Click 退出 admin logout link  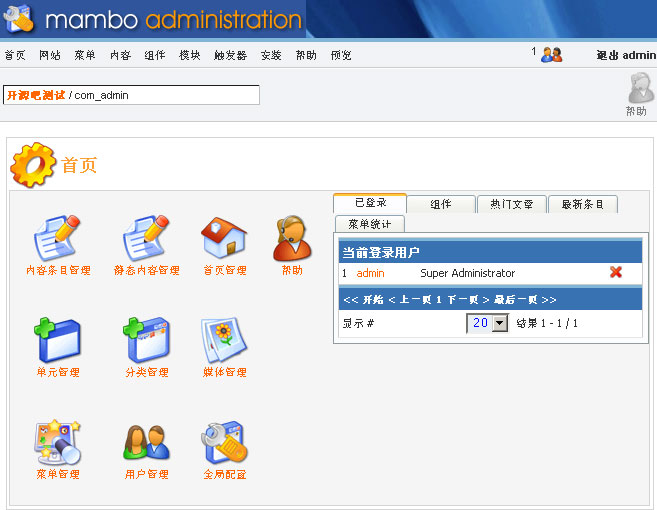[x=626, y=55]
